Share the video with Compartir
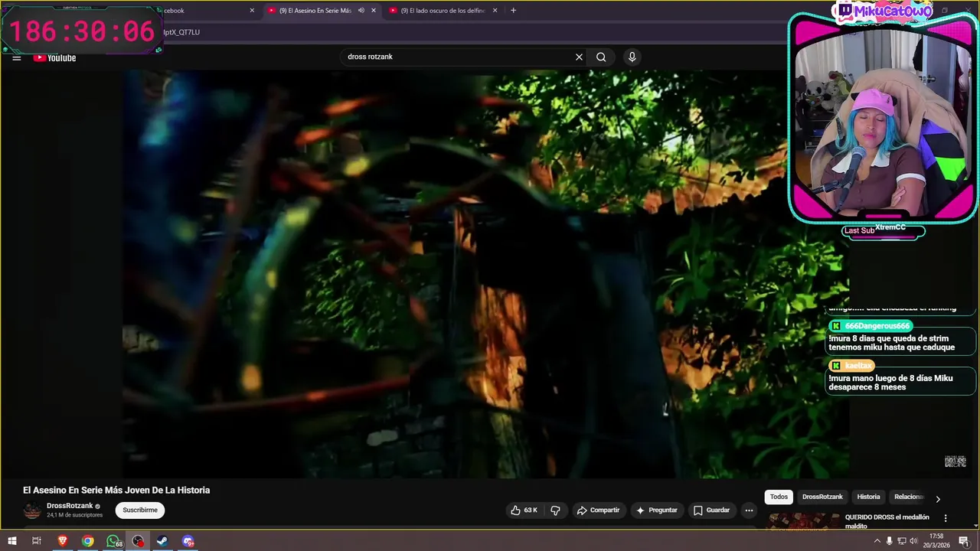This screenshot has width=980, height=551. tap(598, 510)
